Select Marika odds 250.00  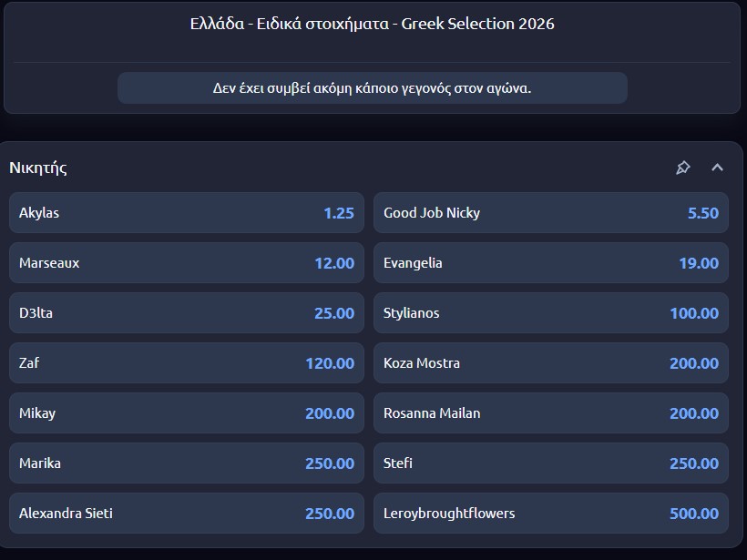(186, 463)
